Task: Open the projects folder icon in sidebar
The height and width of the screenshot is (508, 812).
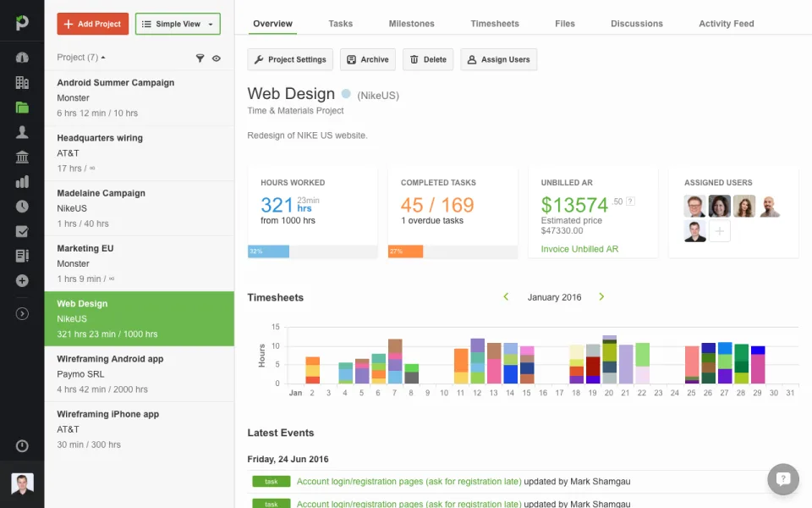Action: [x=22, y=108]
